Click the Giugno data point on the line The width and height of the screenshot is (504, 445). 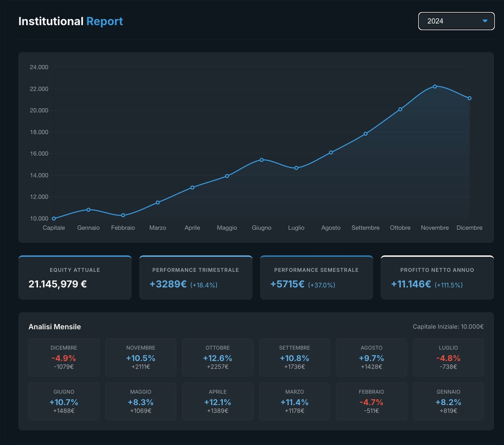coord(261,160)
